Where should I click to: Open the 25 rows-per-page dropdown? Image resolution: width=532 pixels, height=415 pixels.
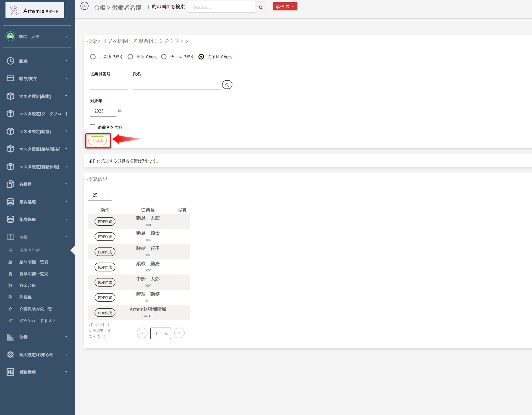point(100,195)
